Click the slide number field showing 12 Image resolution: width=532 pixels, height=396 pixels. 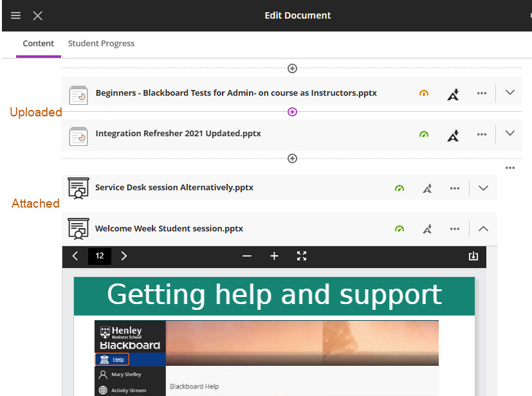[100, 256]
